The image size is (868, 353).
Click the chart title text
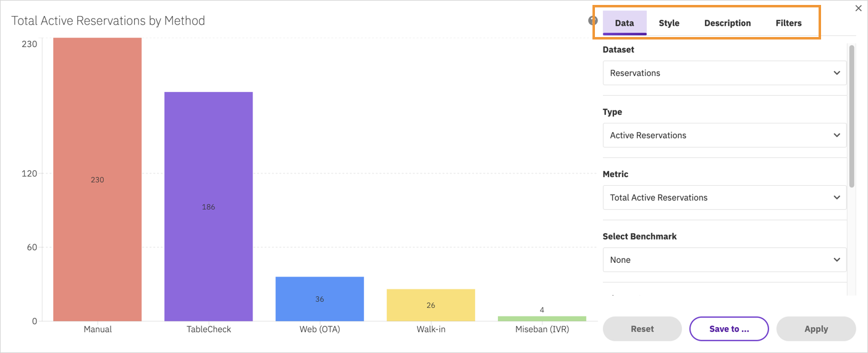(108, 20)
